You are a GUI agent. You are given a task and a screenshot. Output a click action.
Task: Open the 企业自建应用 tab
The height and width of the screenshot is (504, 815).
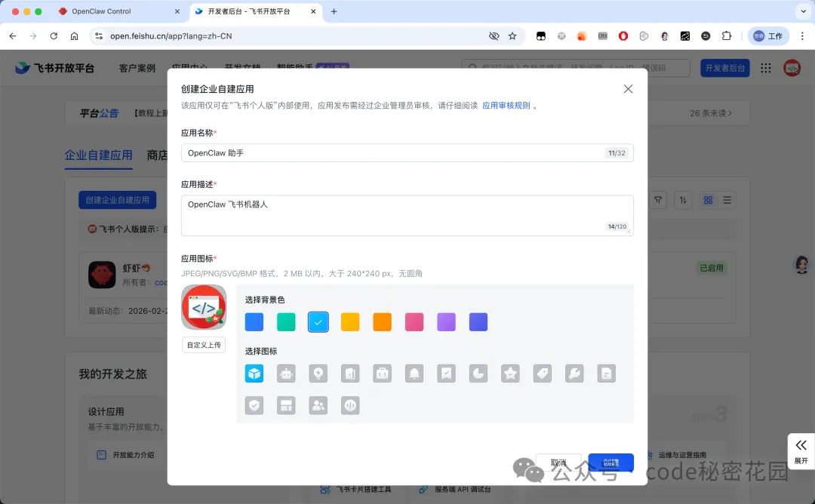click(98, 155)
